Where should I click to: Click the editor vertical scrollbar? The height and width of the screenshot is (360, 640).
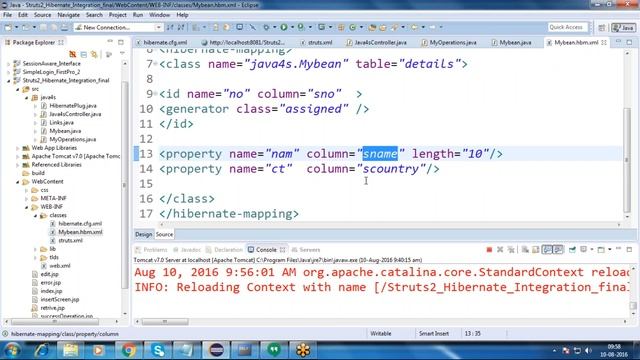point(627,160)
